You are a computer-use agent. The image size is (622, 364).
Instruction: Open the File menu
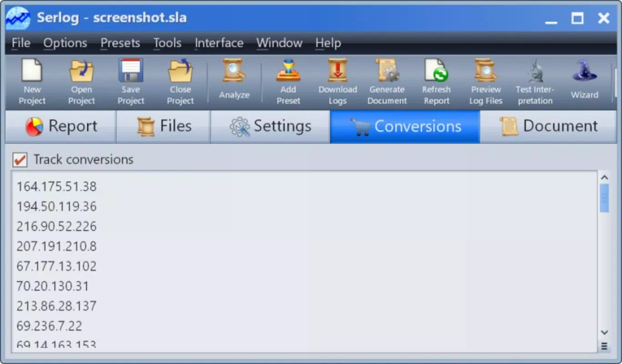point(21,43)
